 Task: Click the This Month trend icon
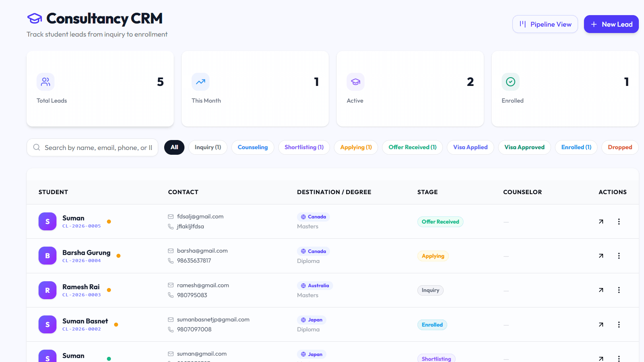[x=200, y=82]
